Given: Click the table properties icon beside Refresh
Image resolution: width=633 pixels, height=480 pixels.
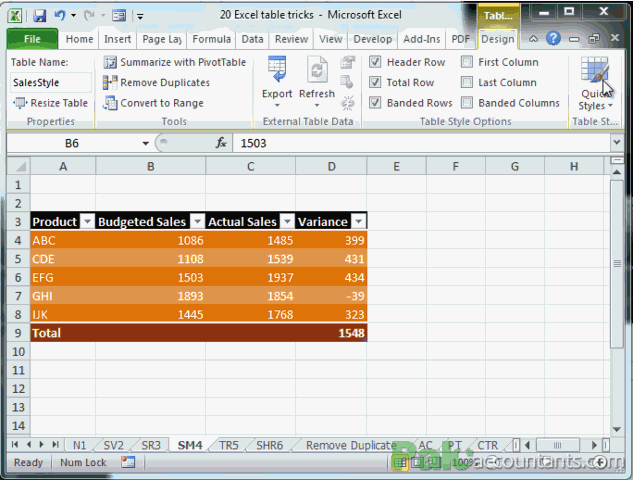Looking at the screenshot, I should pos(347,63).
